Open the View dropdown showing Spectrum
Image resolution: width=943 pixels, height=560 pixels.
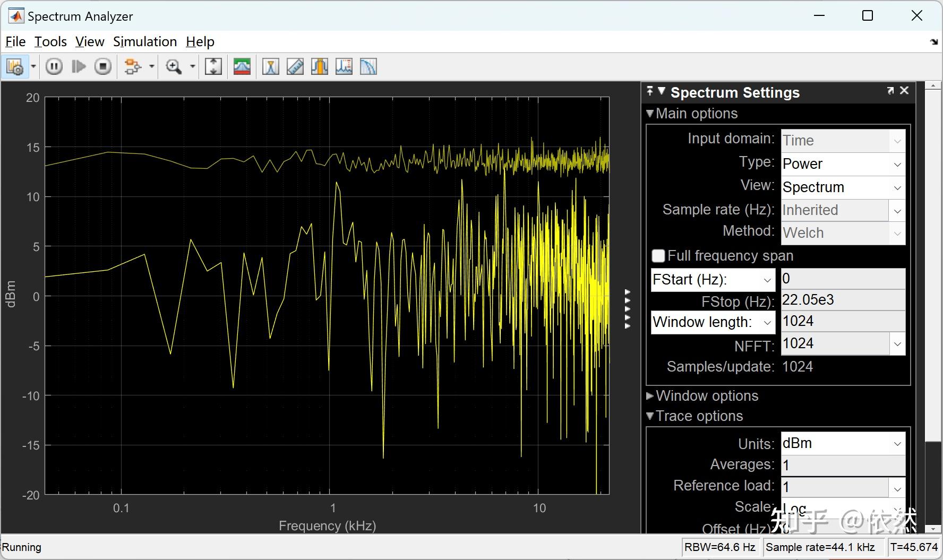843,187
